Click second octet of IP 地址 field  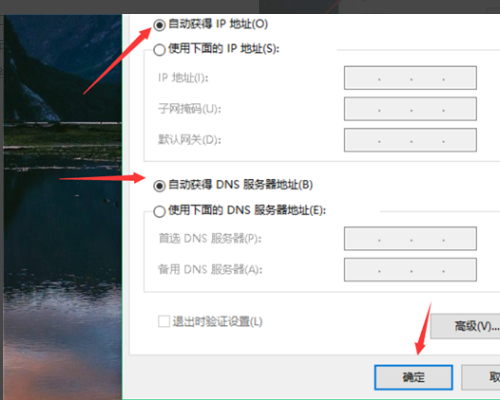click(x=395, y=78)
